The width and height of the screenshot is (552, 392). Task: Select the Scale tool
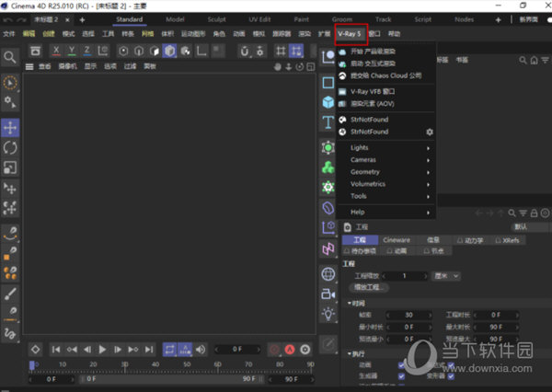[10, 167]
